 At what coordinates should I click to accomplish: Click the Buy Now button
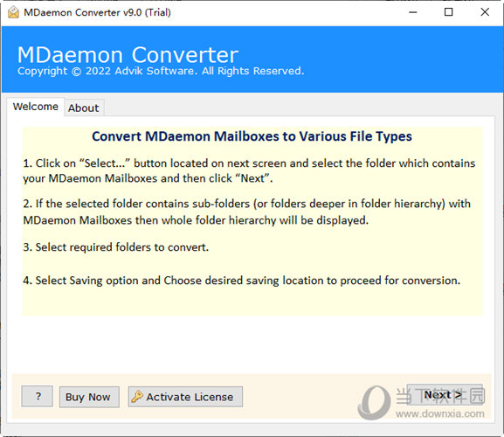89,397
